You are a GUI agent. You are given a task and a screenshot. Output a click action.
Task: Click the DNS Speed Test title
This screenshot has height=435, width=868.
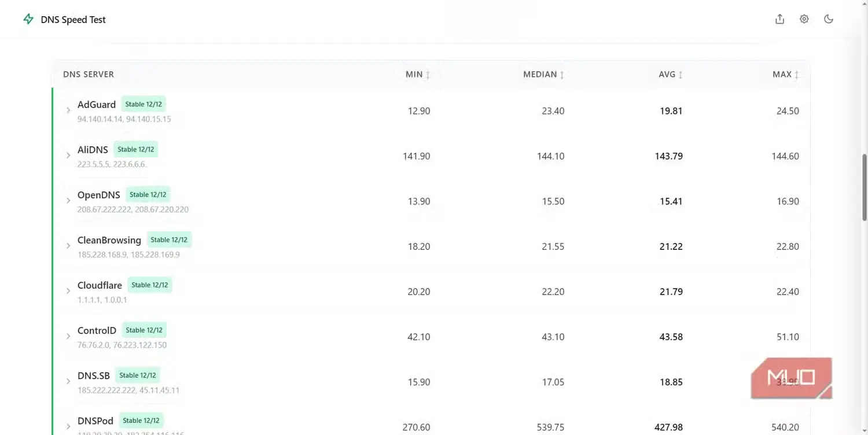[x=73, y=20]
